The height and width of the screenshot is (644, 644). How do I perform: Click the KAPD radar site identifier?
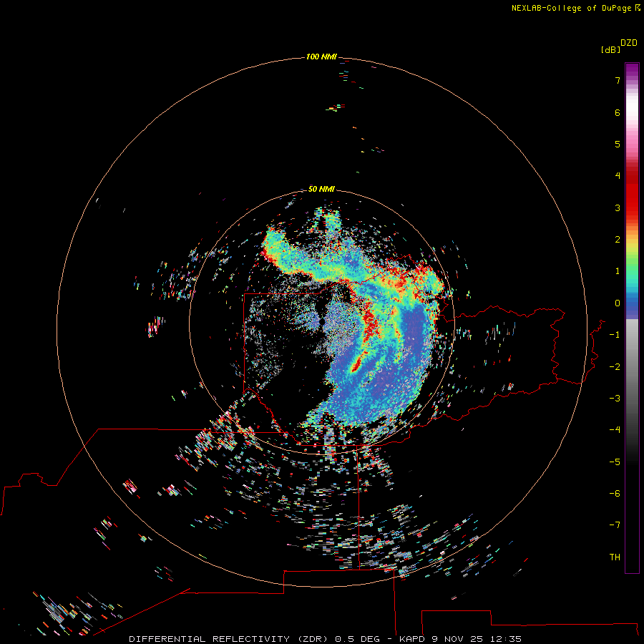[413, 639]
